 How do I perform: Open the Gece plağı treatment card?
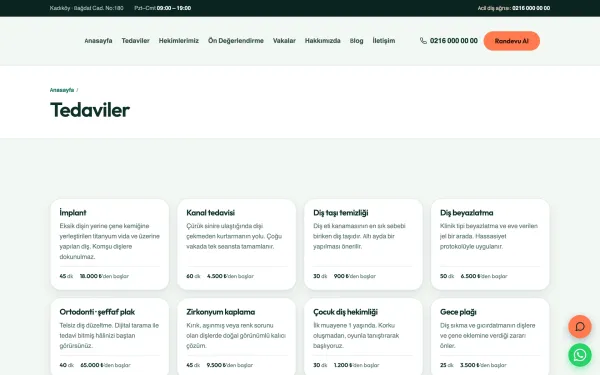coord(490,337)
